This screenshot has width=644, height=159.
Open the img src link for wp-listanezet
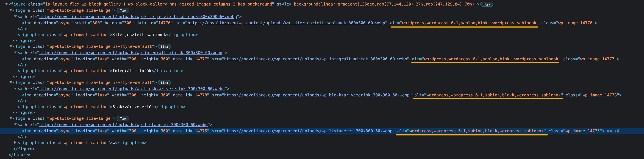point(308,131)
